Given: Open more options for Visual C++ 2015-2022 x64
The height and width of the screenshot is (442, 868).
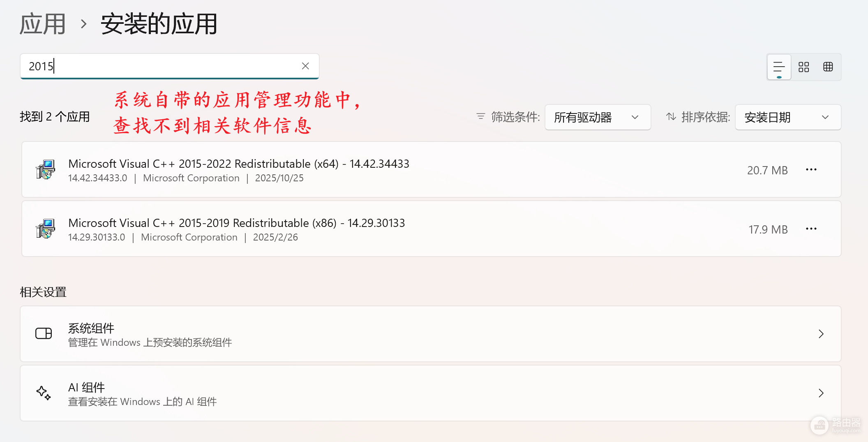Looking at the screenshot, I should pyautogui.click(x=811, y=170).
